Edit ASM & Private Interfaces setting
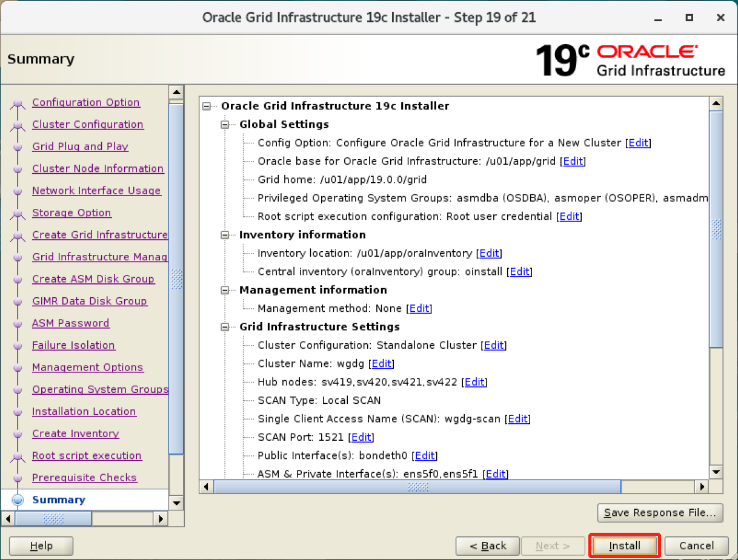Viewport: 738px width, 560px height. pos(496,474)
